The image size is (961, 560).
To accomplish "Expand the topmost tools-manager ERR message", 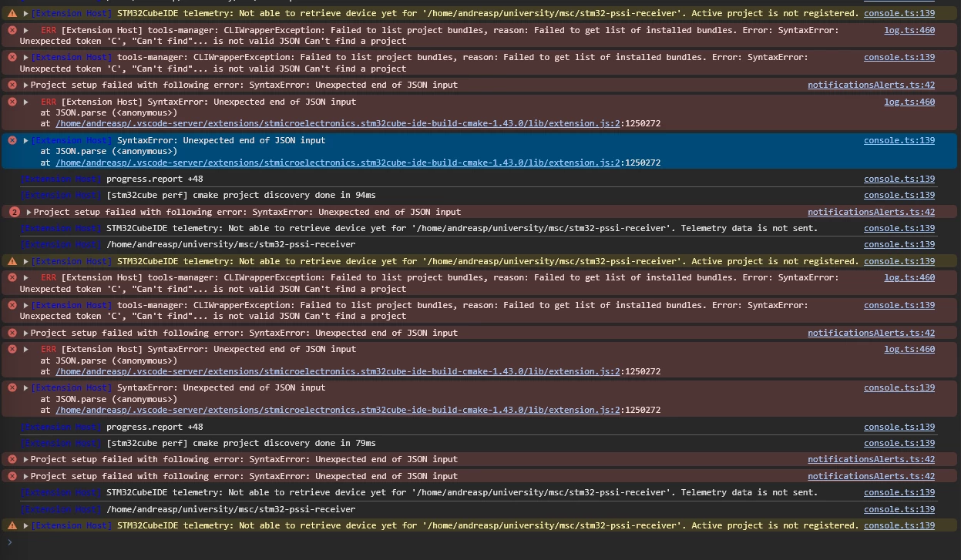I will coord(25,29).
